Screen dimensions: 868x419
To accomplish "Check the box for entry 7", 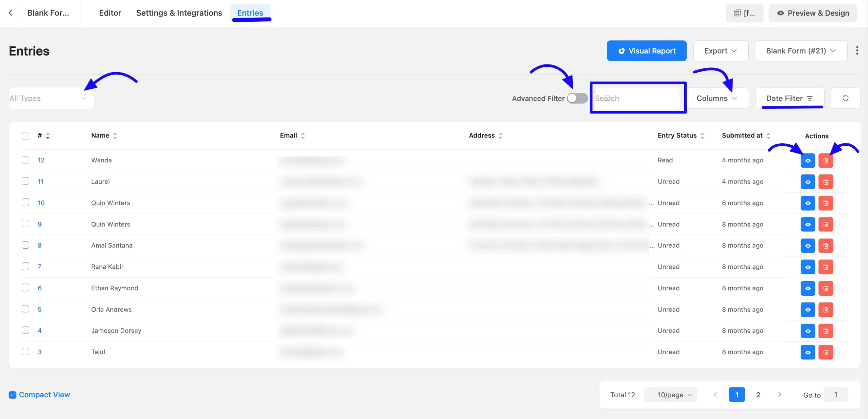I will coord(25,266).
